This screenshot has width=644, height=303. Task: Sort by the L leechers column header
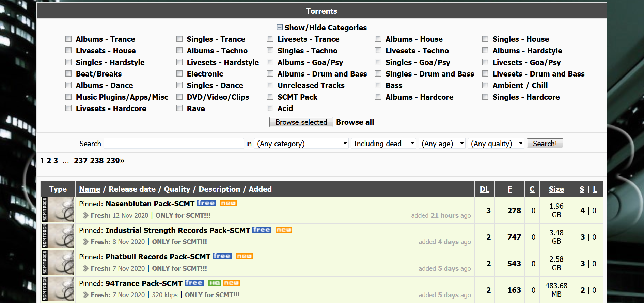click(x=595, y=189)
